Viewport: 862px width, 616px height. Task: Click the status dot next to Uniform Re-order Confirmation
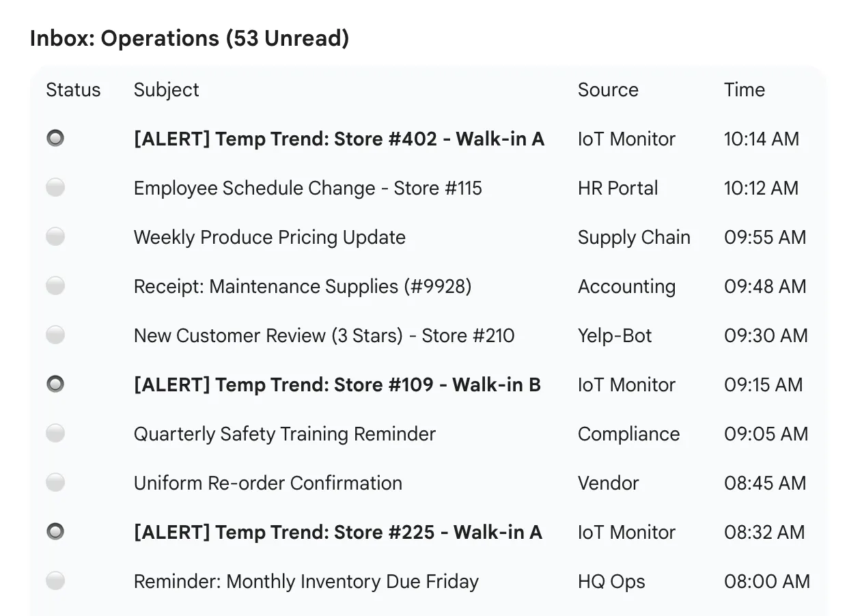click(55, 483)
